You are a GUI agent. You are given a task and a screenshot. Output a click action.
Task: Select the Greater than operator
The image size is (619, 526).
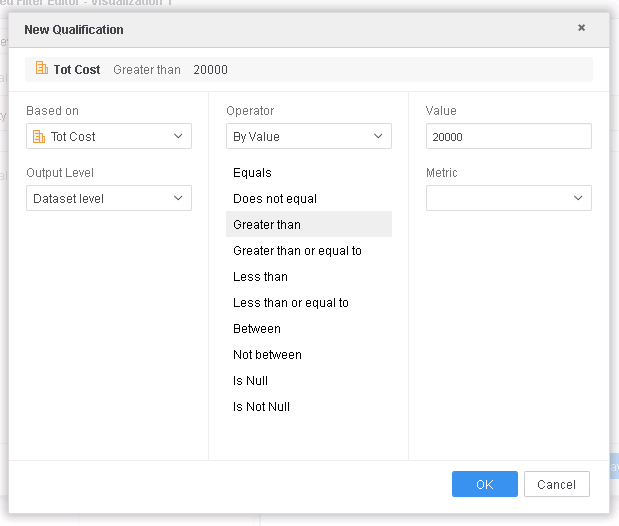[x=267, y=225]
